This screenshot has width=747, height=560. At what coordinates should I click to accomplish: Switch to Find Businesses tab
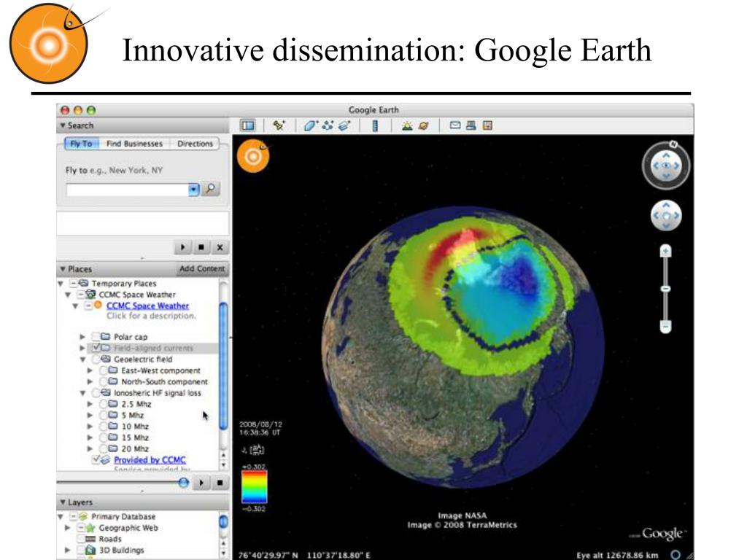pyautogui.click(x=134, y=144)
